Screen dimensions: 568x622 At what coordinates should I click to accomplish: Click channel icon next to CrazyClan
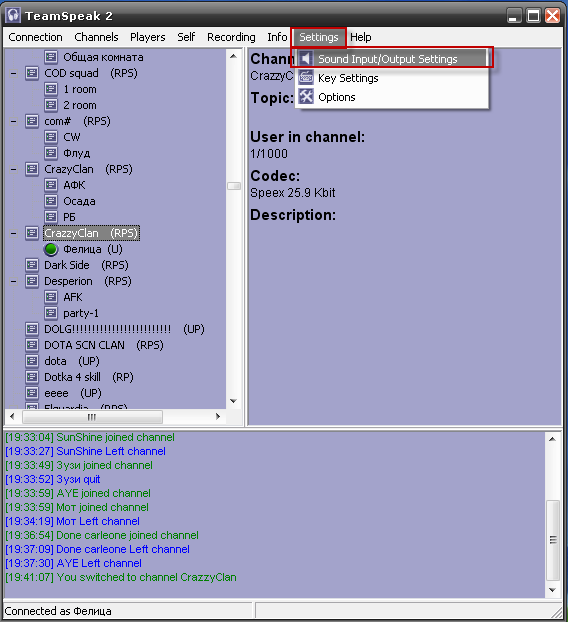[32, 169]
